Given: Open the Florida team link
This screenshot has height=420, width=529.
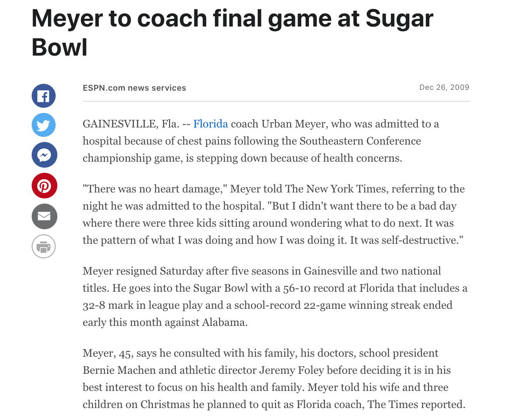Looking at the screenshot, I should pyautogui.click(x=211, y=124).
